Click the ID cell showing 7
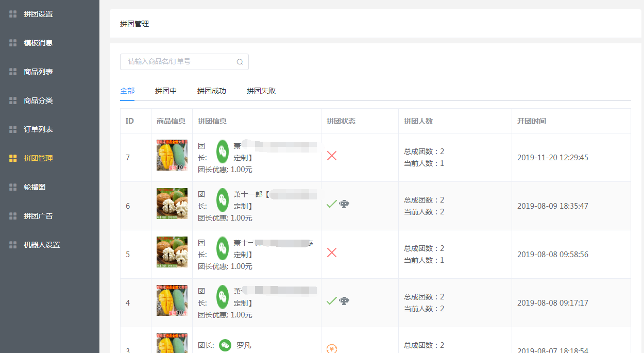The height and width of the screenshot is (353, 644). 128,158
